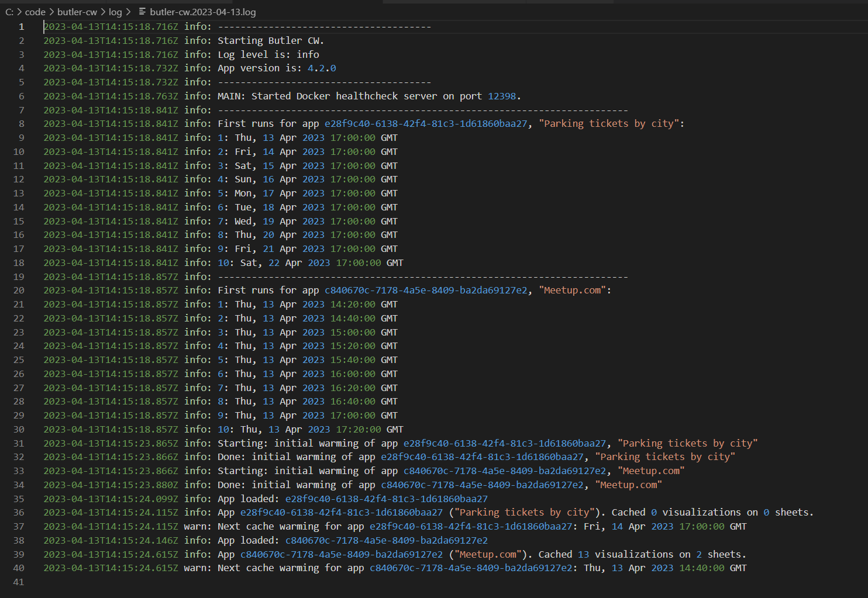
Task: Click the 16:40:00 run time
Action: (x=353, y=401)
